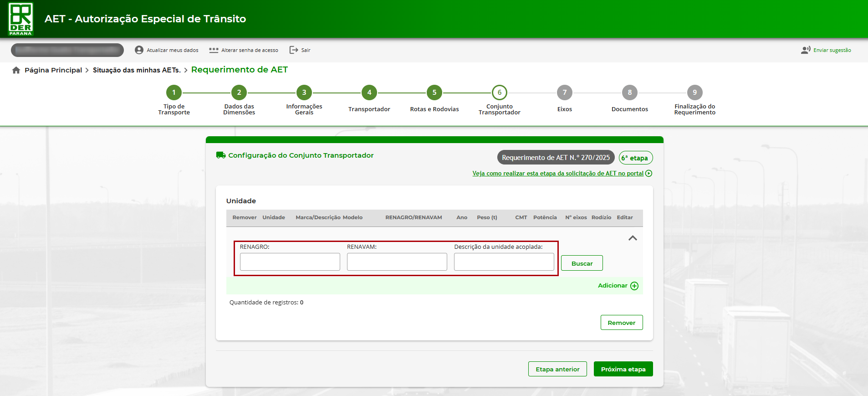868x396 pixels.
Task: Click the DER Paraná logo
Action: [x=21, y=19]
